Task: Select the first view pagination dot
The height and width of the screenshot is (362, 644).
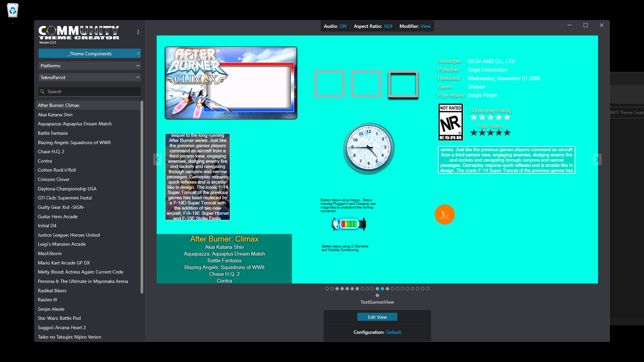Action: tap(327, 289)
